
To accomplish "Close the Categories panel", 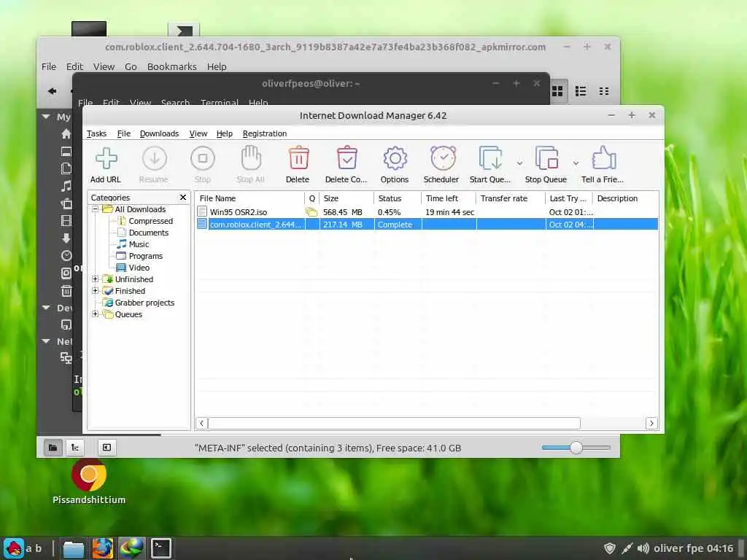I will pyautogui.click(x=183, y=197).
